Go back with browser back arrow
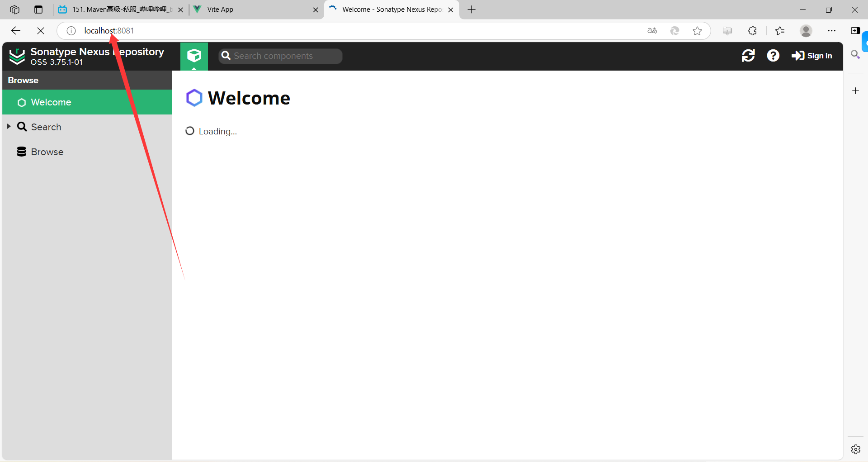The width and height of the screenshot is (868, 462). 16,31
